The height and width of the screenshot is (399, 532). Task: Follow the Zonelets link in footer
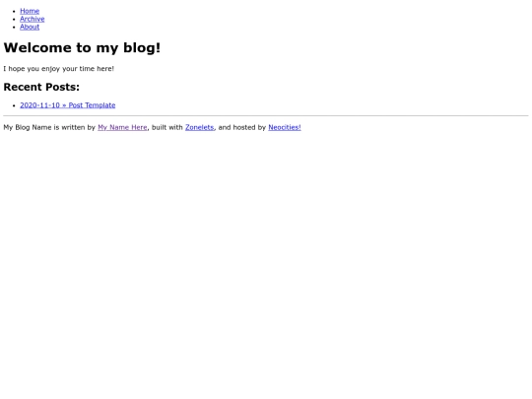click(x=199, y=127)
